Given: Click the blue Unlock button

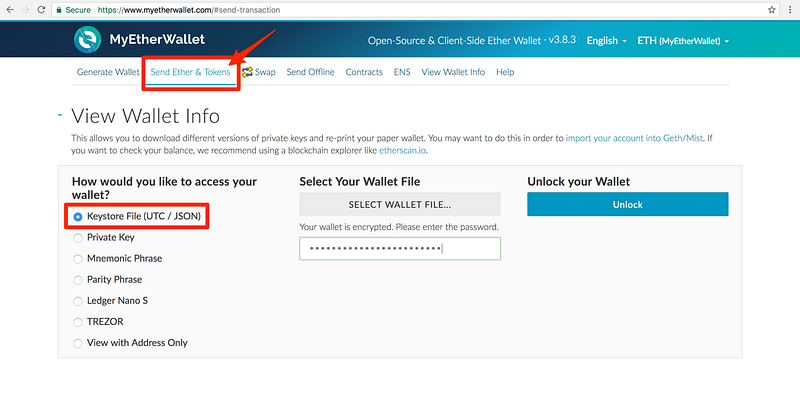Looking at the screenshot, I should (x=628, y=205).
